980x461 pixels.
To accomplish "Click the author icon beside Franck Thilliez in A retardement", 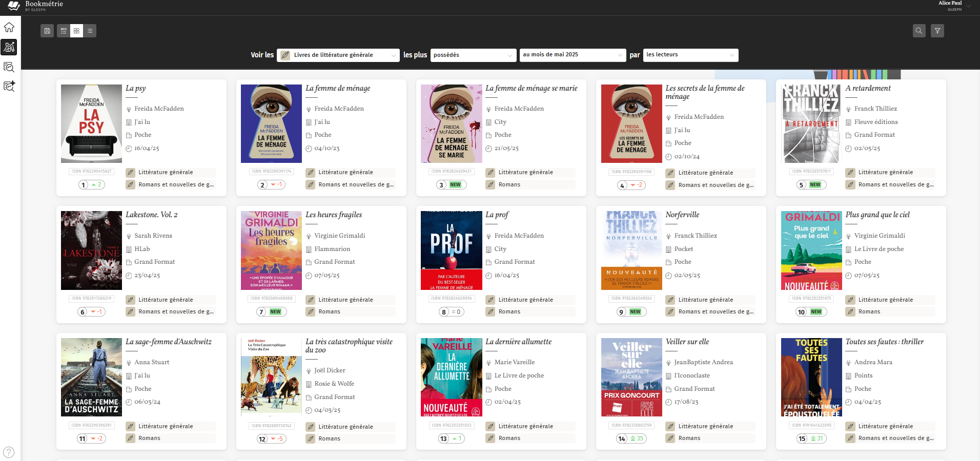I will [x=849, y=109].
